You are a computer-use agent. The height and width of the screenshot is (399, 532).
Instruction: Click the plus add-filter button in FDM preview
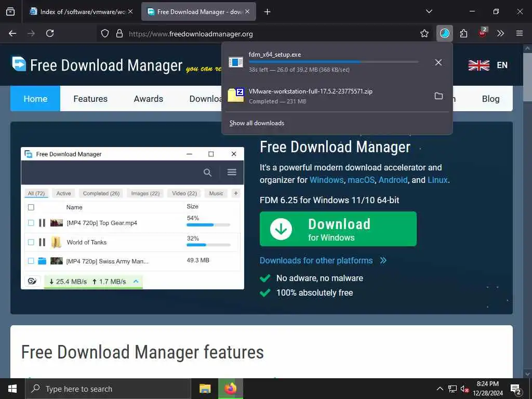236,193
